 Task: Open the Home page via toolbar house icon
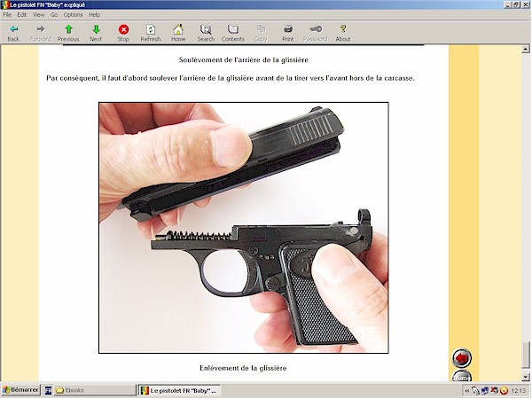178,29
